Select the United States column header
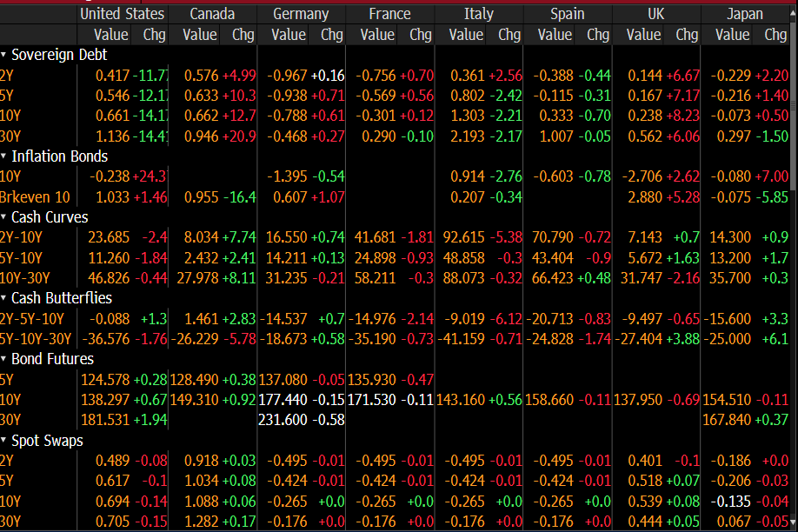The width and height of the screenshot is (798, 532). (x=123, y=14)
